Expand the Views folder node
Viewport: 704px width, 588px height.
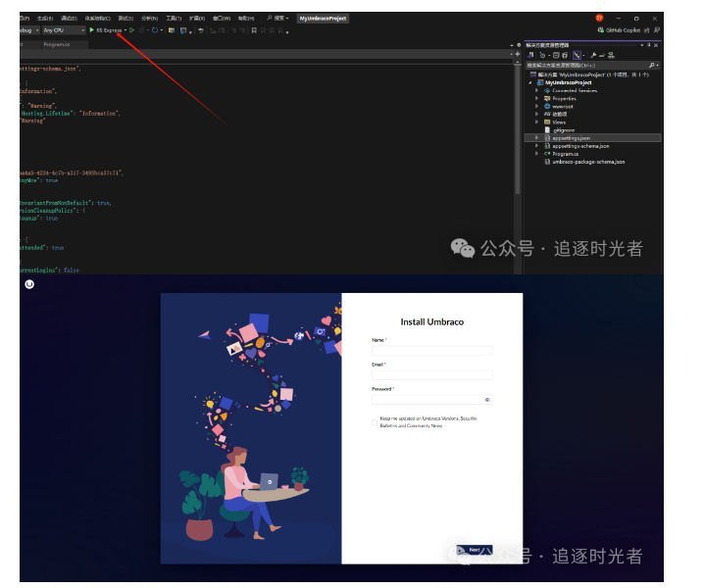point(536,122)
